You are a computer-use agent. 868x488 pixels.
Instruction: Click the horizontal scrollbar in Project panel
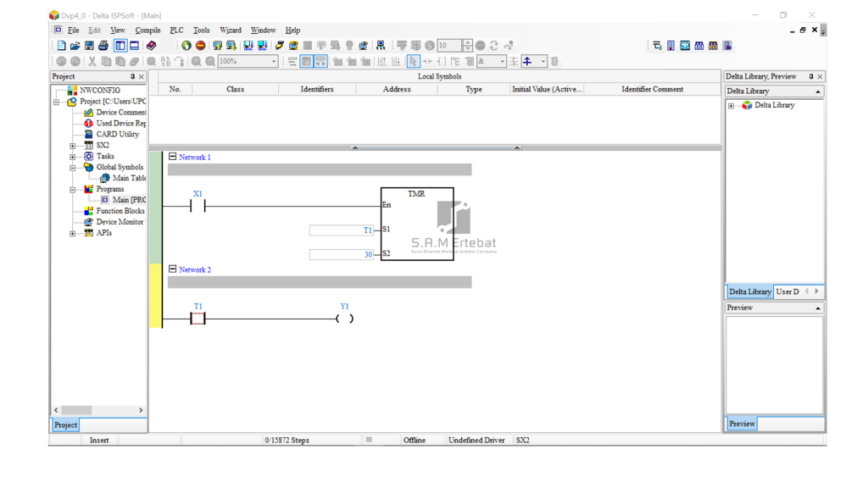point(97,410)
